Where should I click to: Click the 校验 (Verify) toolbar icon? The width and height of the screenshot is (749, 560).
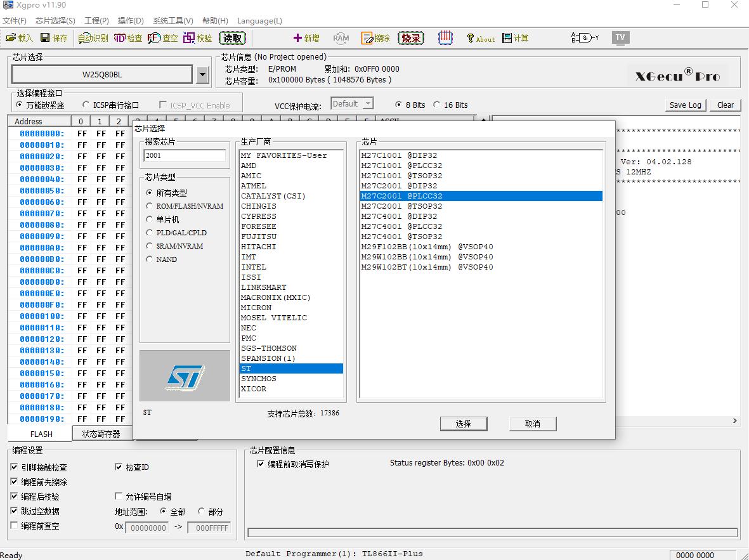[x=197, y=38]
